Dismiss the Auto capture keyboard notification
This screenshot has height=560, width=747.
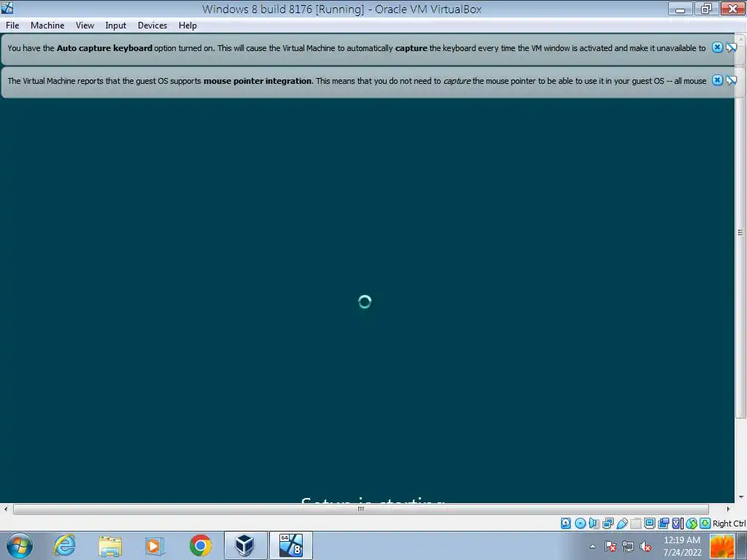717,47
